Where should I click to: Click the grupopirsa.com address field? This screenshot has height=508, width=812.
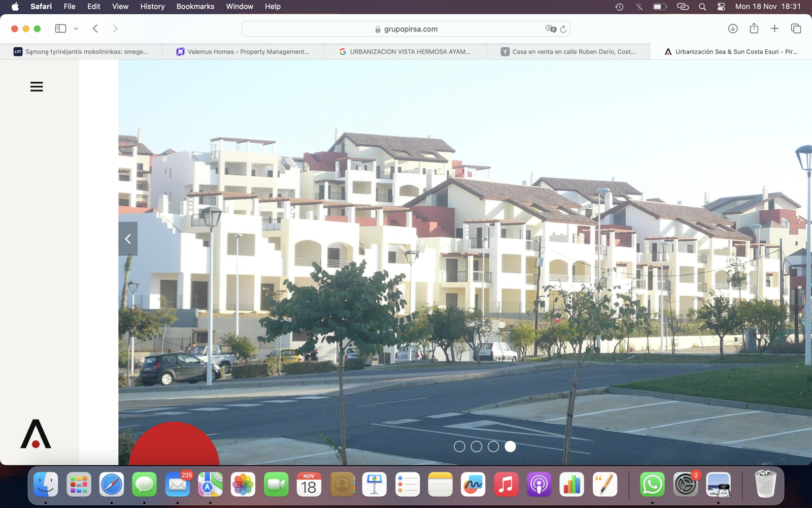pyautogui.click(x=406, y=29)
